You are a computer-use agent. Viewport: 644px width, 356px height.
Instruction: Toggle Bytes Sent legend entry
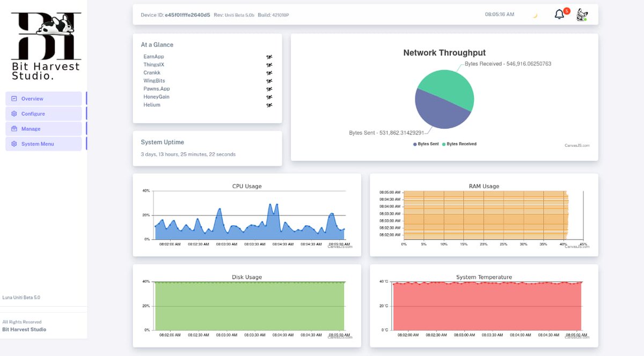(x=426, y=144)
